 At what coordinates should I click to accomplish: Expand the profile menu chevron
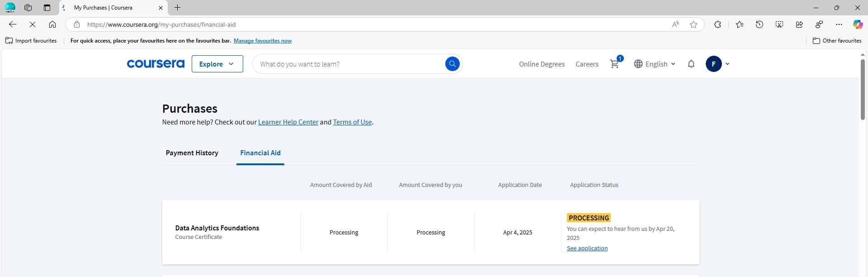727,64
